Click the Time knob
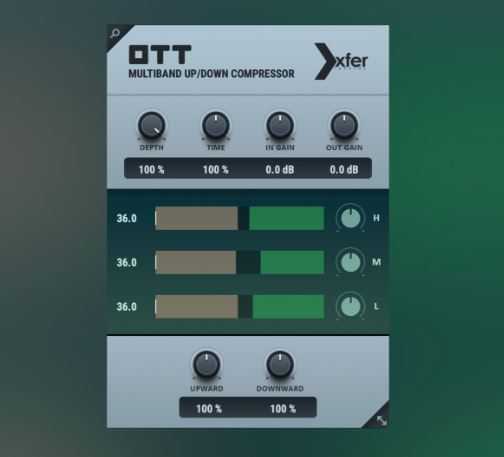This screenshot has width=504, height=457. point(216,126)
